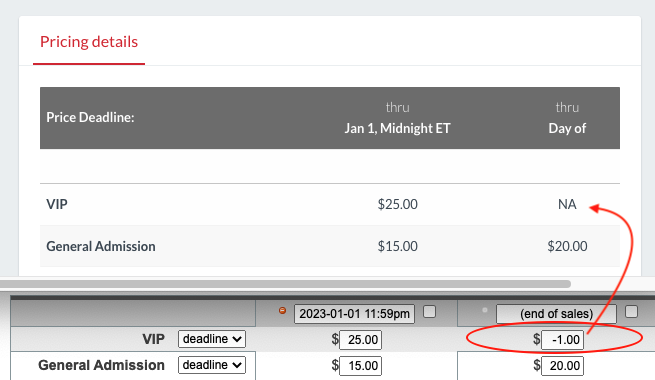Click the end of sales date field

[556, 314]
